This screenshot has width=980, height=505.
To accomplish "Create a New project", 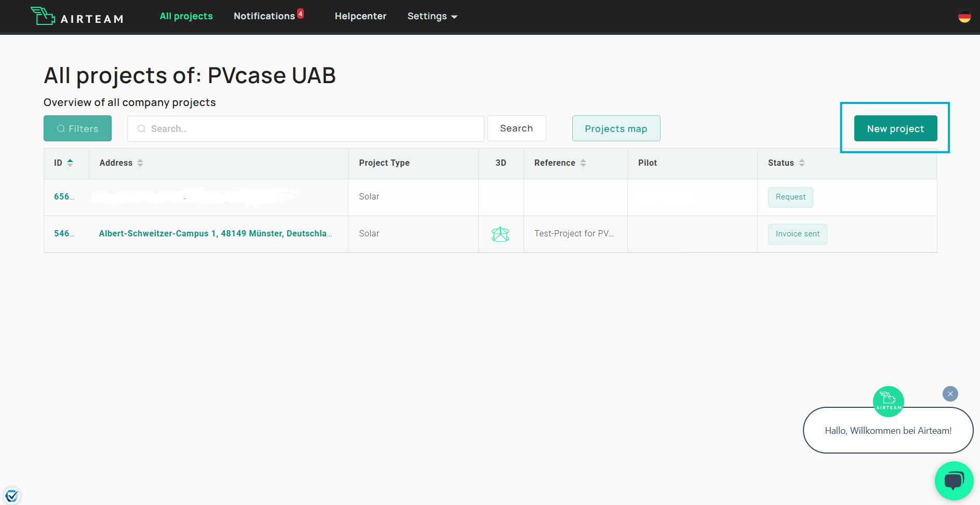I will click(895, 128).
